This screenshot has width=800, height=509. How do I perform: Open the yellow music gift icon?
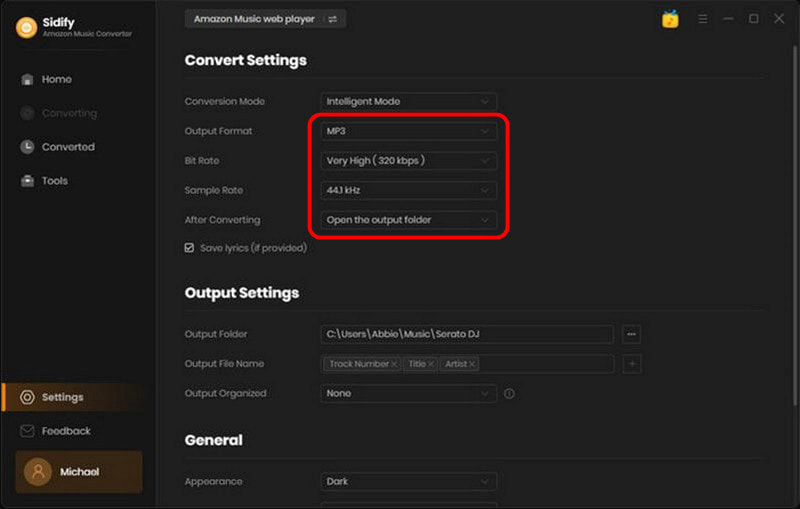click(670, 19)
